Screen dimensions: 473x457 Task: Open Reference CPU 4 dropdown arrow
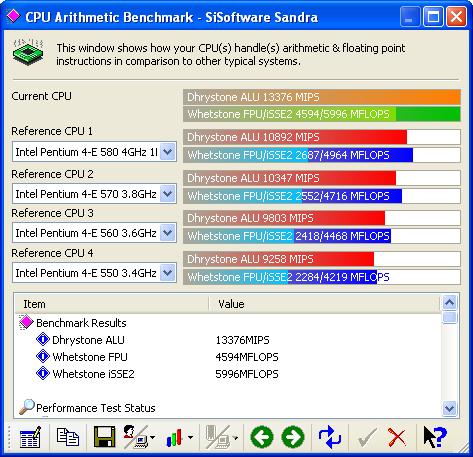(168, 273)
